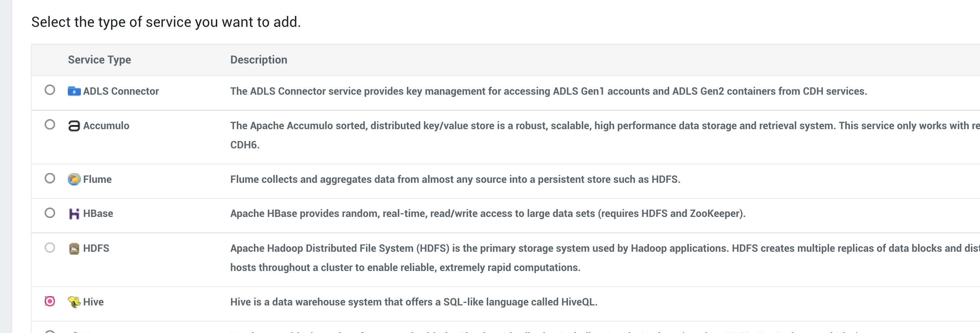The image size is (980, 333).
Task: Click the ADLS Connector folder icon
Action: point(74,91)
